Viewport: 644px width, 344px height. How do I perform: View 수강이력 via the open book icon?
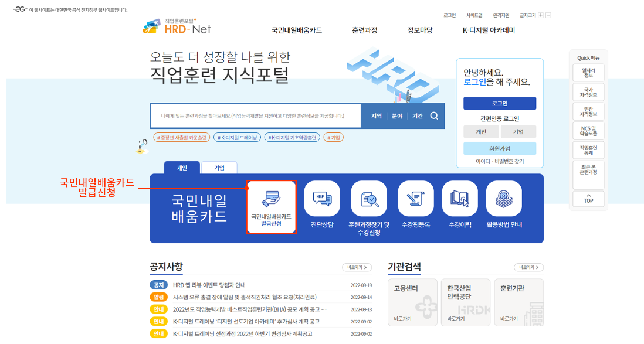[458, 199]
